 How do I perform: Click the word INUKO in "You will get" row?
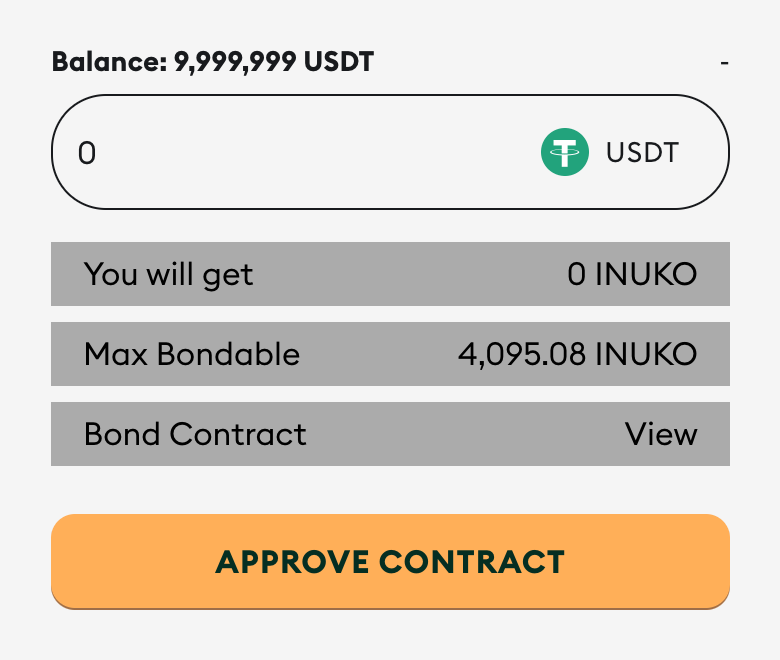pos(646,274)
